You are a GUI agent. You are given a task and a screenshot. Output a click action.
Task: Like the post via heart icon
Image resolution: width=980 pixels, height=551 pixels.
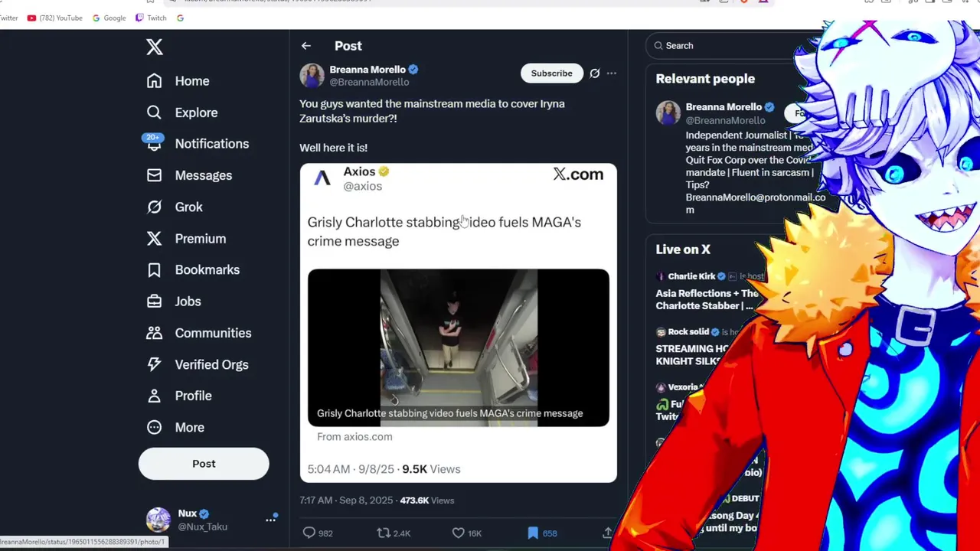click(x=458, y=533)
